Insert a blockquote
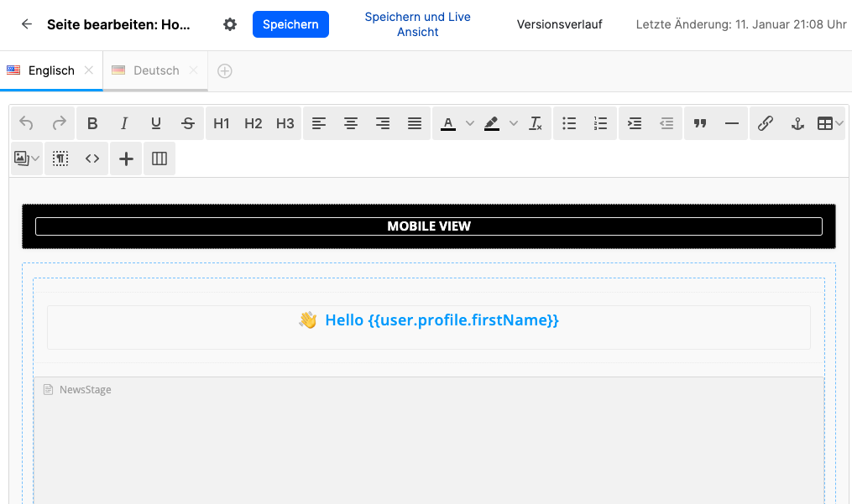This screenshot has width=852, height=504. pos(700,123)
